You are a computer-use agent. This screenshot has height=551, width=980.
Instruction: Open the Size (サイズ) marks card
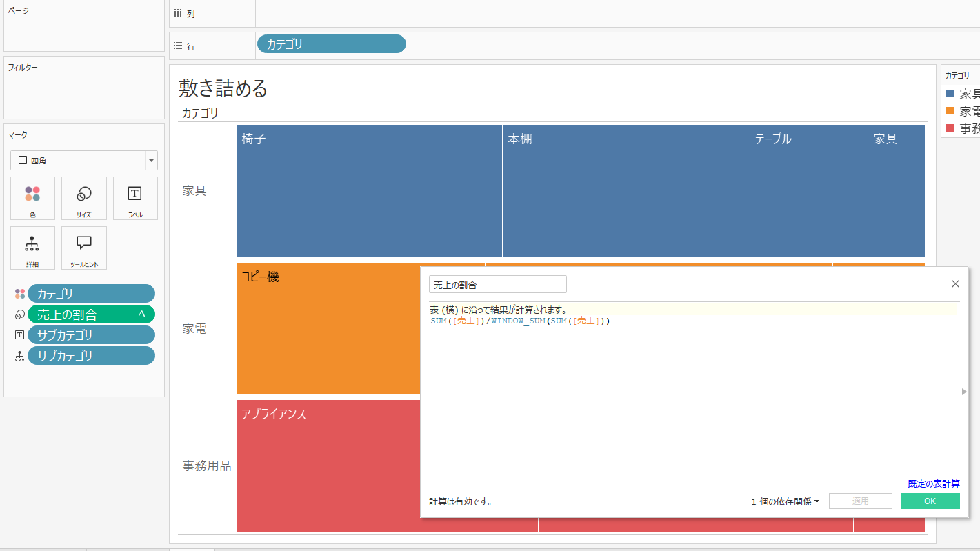click(x=84, y=198)
